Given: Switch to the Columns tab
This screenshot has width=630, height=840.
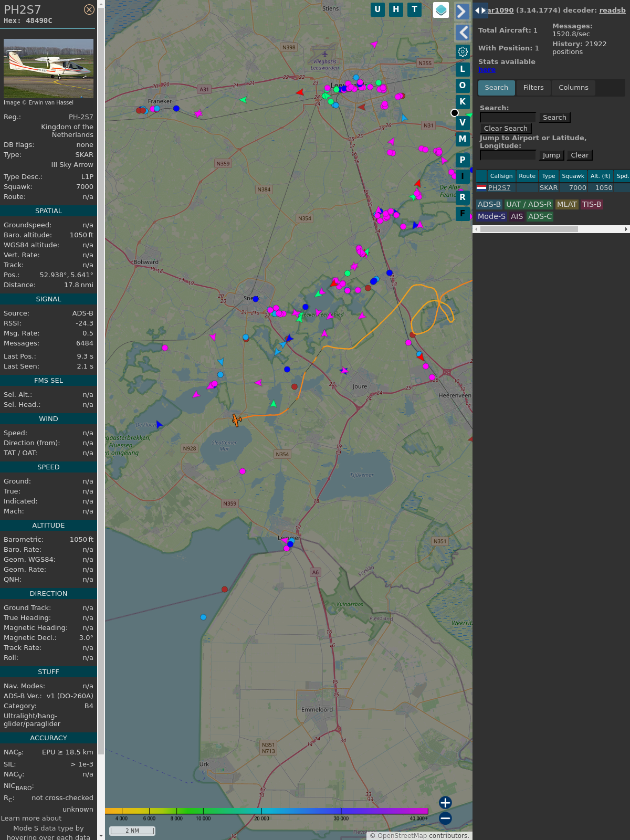Looking at the screenshot, I should coord(573,88).
